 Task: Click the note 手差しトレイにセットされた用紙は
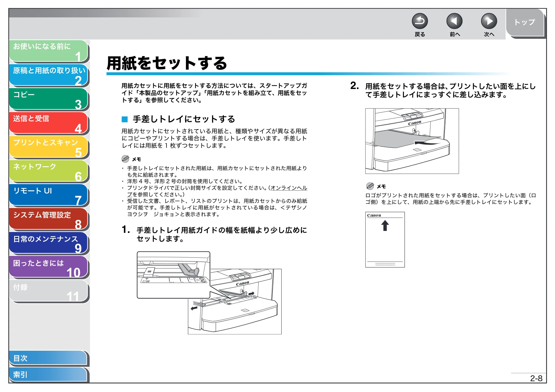(217, 172)
